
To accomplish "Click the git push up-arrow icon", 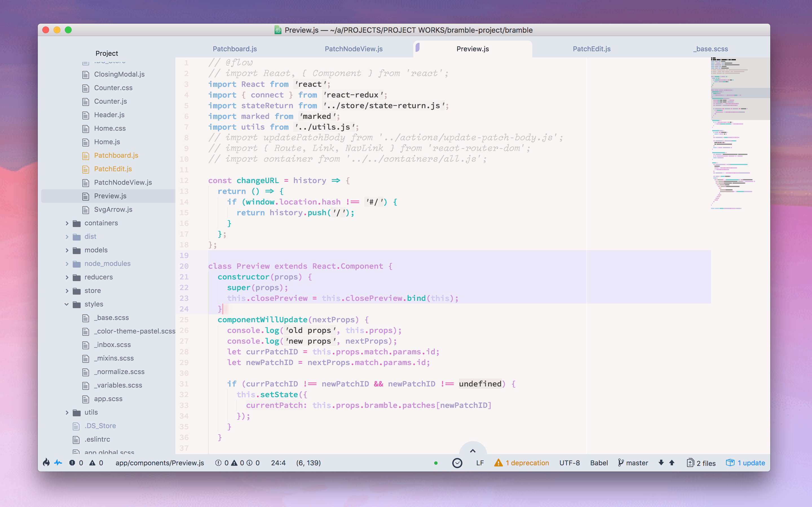I will tap(672, 463).
